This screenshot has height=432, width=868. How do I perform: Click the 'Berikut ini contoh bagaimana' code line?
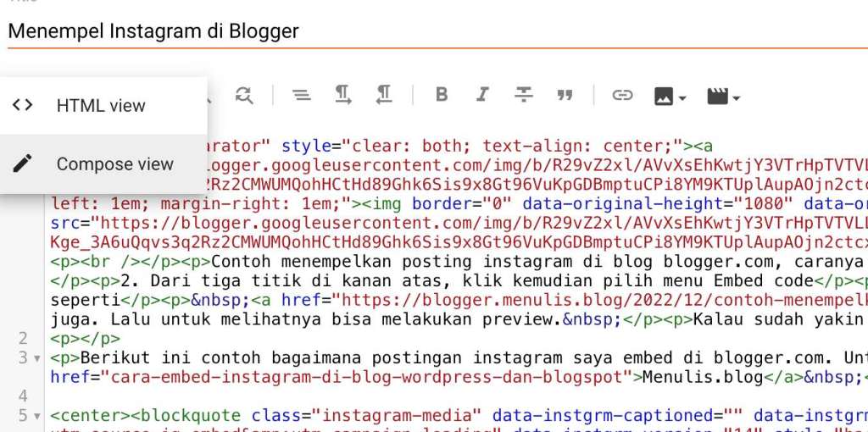pos(459,357)
